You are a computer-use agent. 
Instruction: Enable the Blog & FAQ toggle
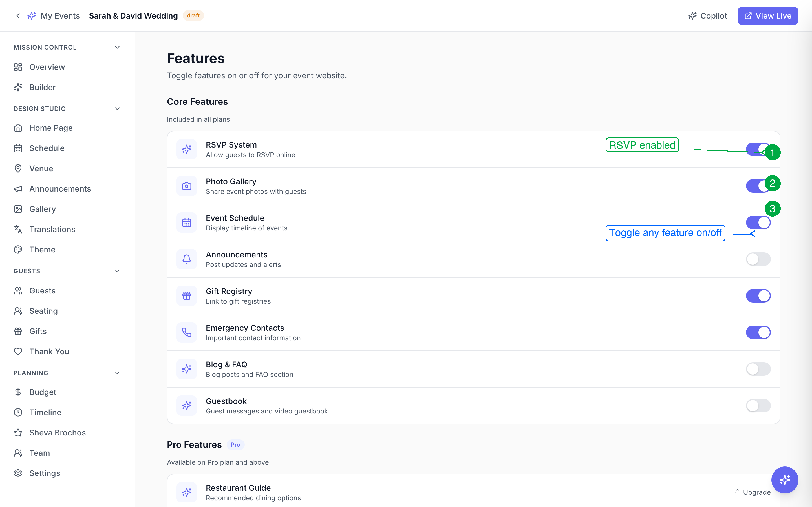tap(758, 369)
